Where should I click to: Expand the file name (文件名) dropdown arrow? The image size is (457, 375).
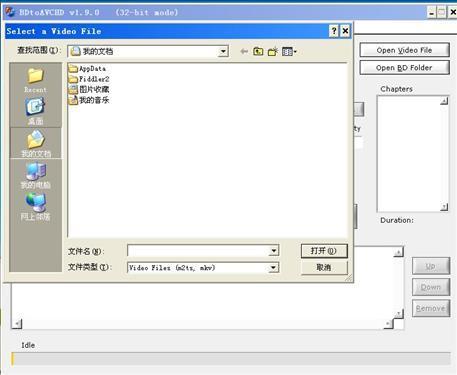pos(273,251)
